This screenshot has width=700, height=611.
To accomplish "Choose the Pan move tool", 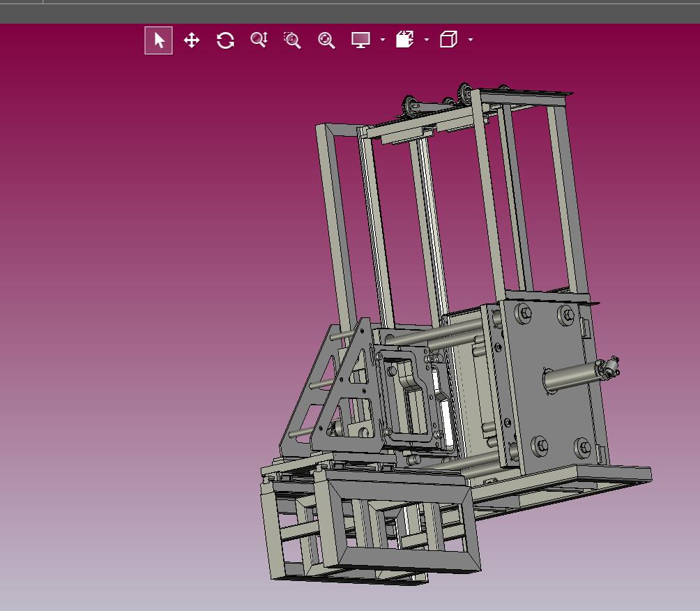I will coord(192,40).
